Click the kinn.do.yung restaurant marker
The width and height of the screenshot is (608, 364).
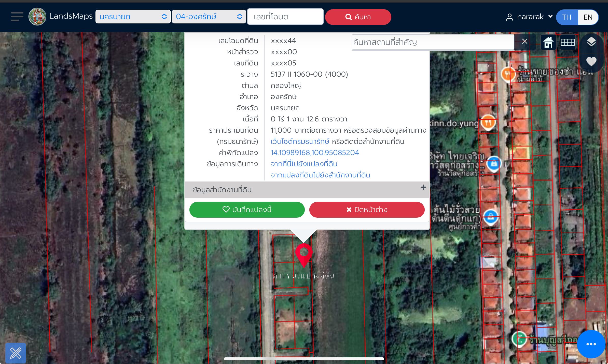click(488, 123)
